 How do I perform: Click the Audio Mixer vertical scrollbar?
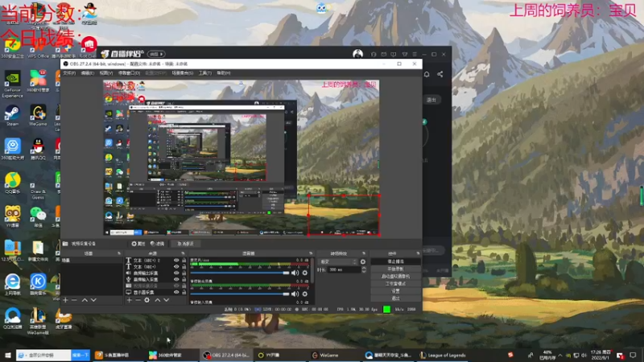coord(313,271)
